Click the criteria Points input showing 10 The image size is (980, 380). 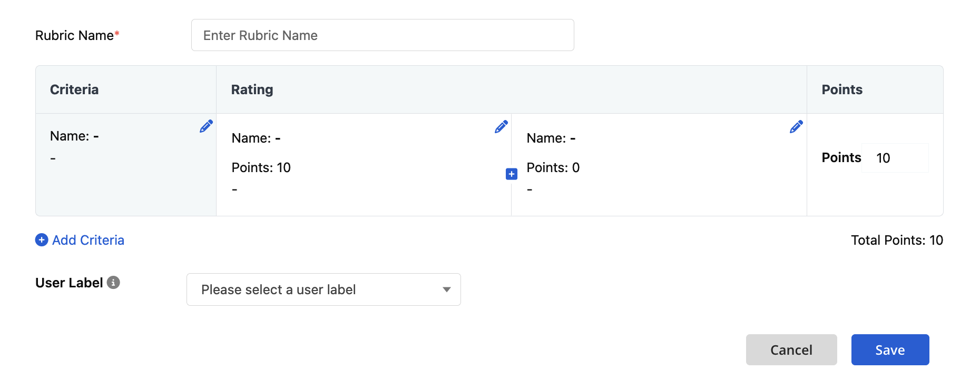click(895, 158)
